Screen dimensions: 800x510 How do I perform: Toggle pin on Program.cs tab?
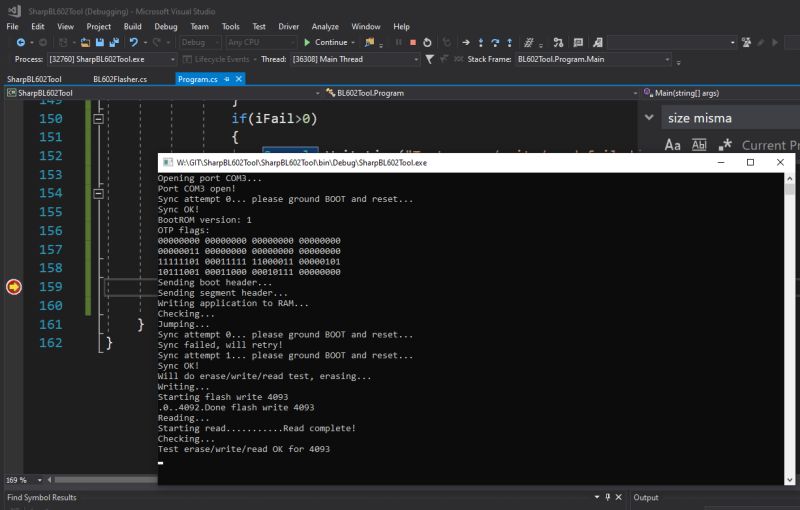pyautogui.click(x=227, y=79)
